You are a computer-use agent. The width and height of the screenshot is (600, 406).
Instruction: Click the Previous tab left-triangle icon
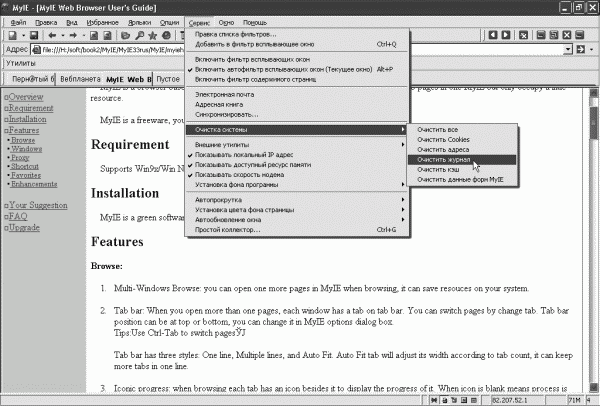[x=493, y=35]
